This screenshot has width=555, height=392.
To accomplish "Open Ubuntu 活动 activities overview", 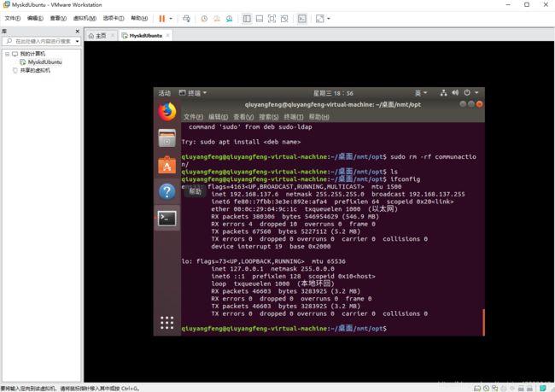I will click(x=164, y=93).
